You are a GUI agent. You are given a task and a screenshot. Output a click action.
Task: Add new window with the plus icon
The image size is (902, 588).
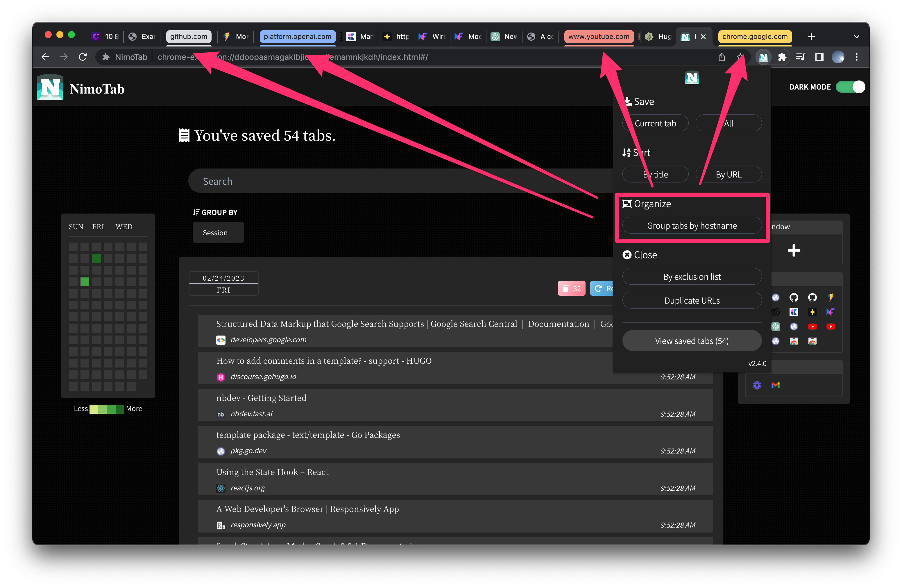[x=794, y=250]
